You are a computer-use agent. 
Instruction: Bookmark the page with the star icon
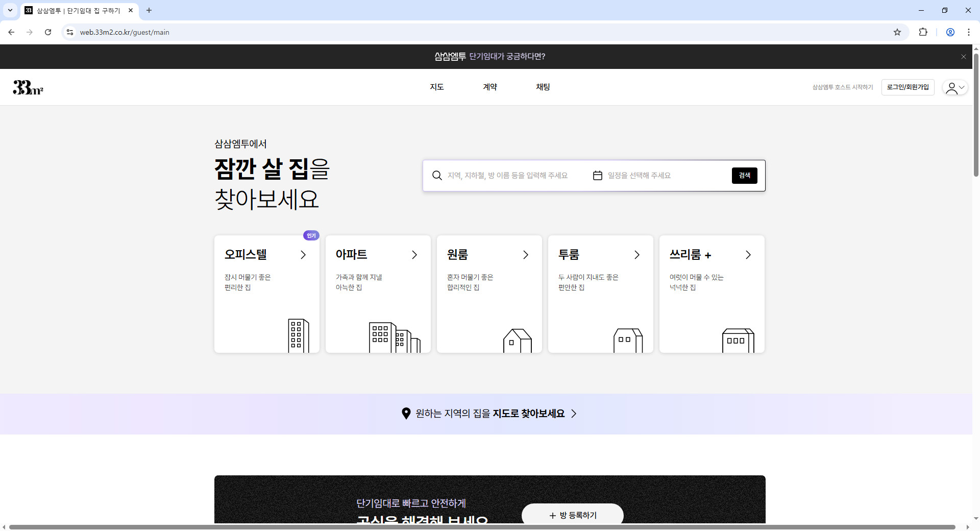pos(897,32)
